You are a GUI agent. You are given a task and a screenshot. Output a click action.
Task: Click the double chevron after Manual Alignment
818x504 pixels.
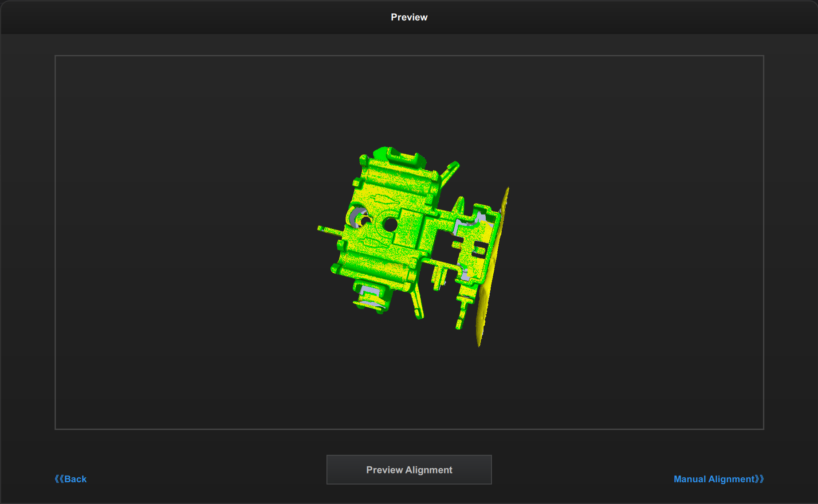click(759, 479)
